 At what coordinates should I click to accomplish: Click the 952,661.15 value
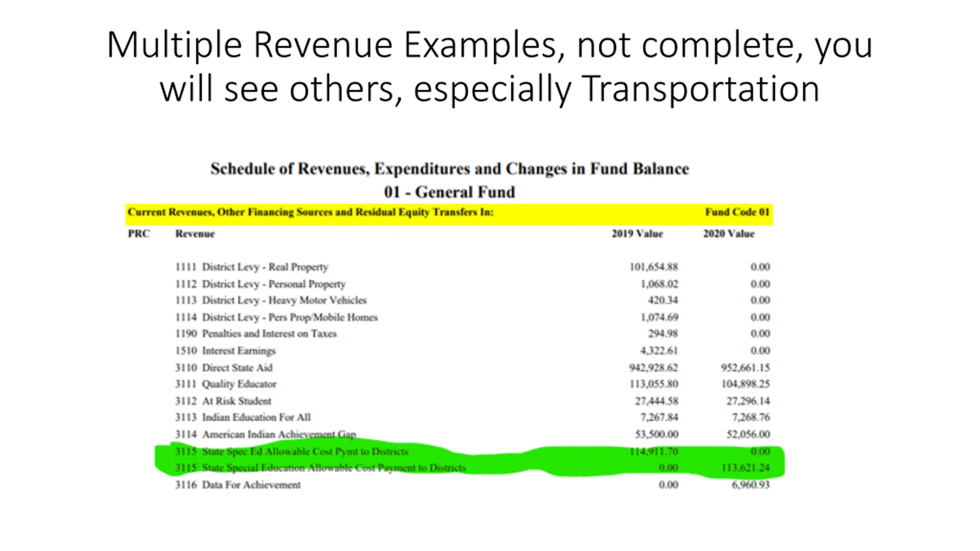[745, 368]
